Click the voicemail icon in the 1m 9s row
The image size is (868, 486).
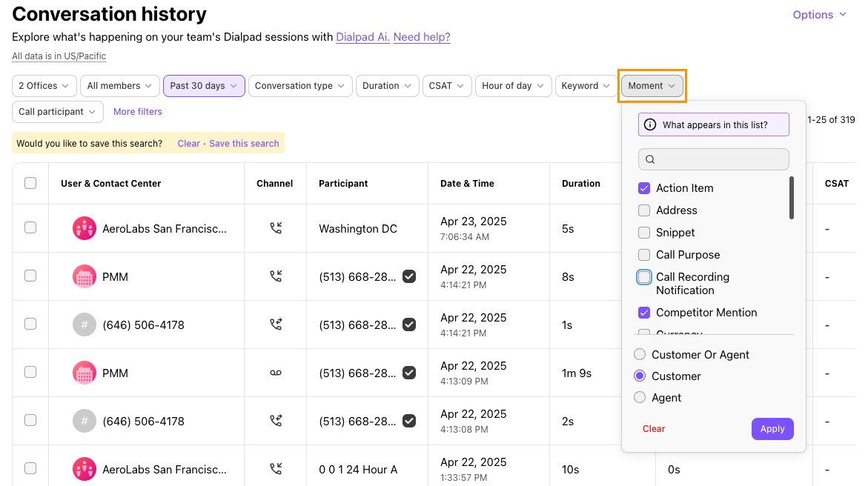tap(276, 373)
